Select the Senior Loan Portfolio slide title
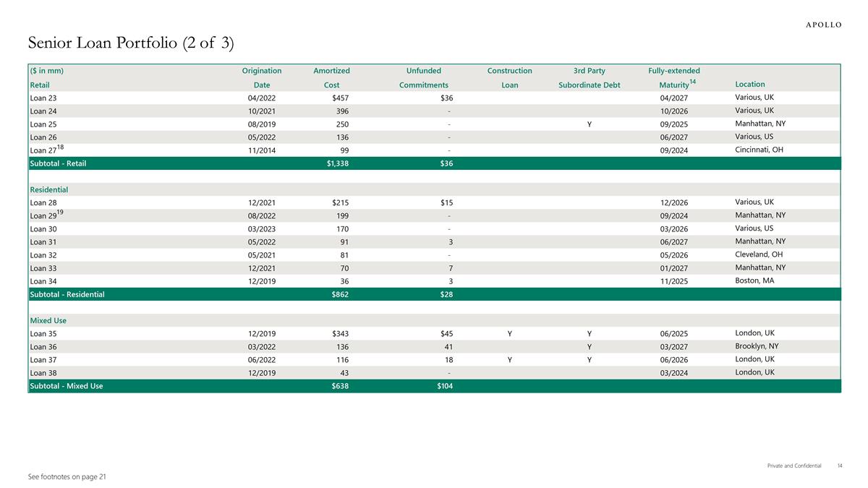This screenshot has width=868, height=488. 131,43
